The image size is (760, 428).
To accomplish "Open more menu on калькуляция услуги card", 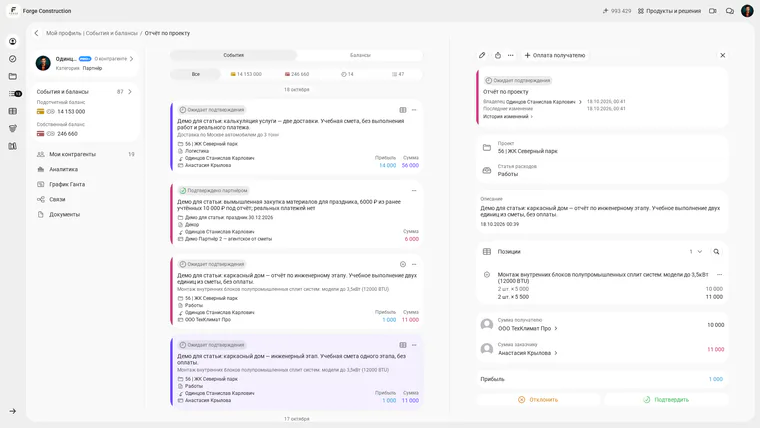I will click(414, 110).
